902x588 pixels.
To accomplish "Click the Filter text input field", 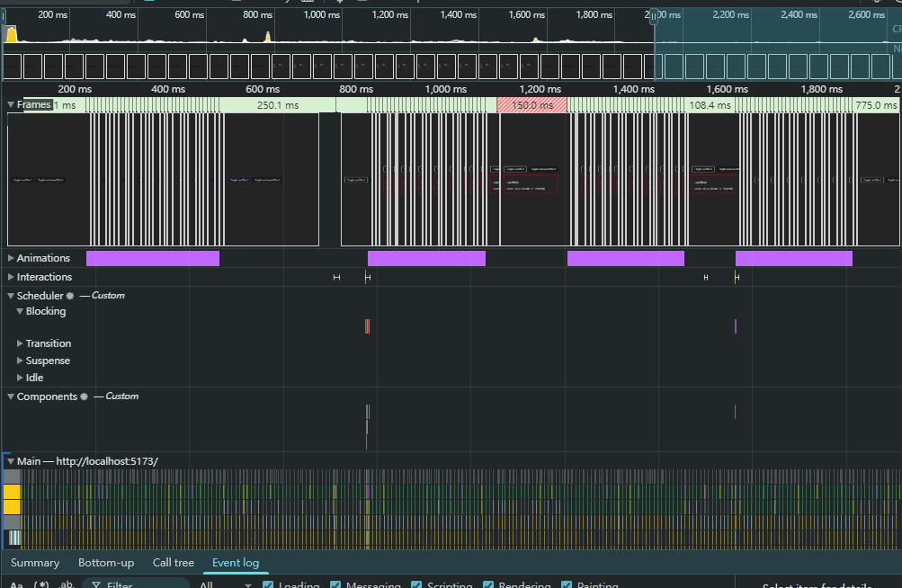I will click(144, 585).
